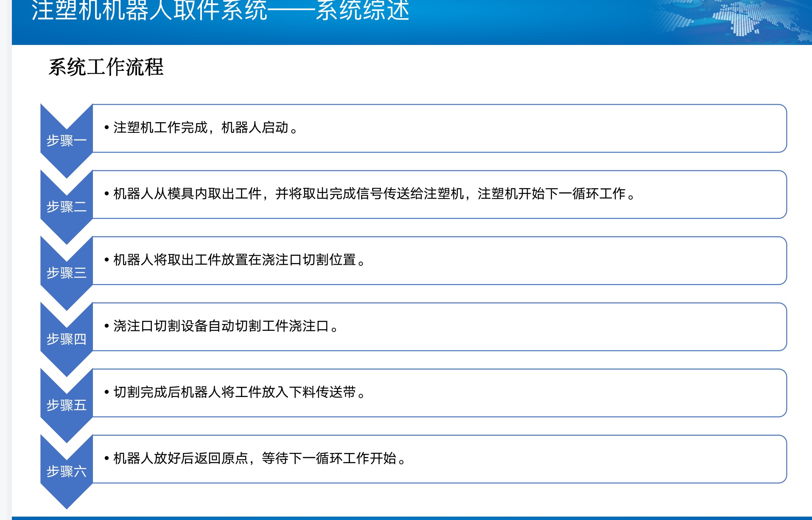
Task: Select the 步骤六 chevron shape
Action: click(66, 472)
